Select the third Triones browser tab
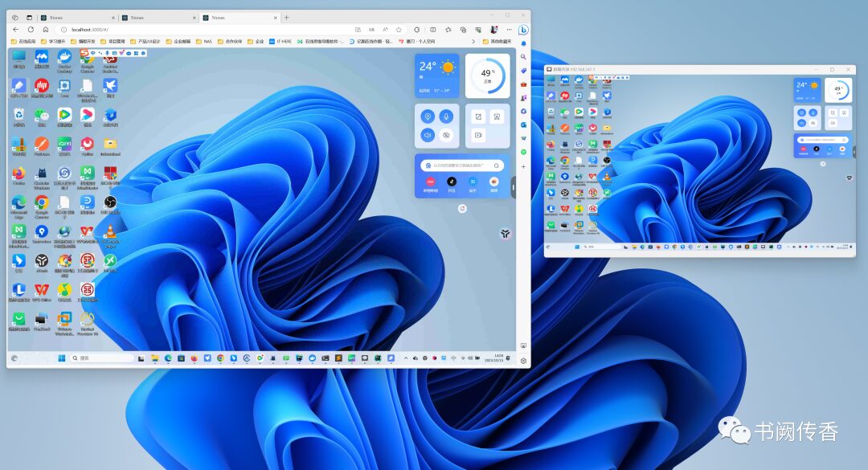The image size is (868, 470). [x=240, y=18]
